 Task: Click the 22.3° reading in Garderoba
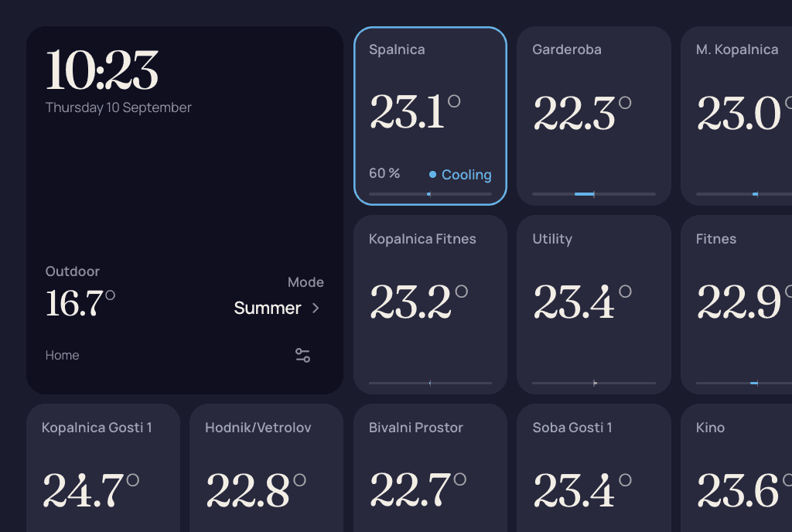pos(582,113)
